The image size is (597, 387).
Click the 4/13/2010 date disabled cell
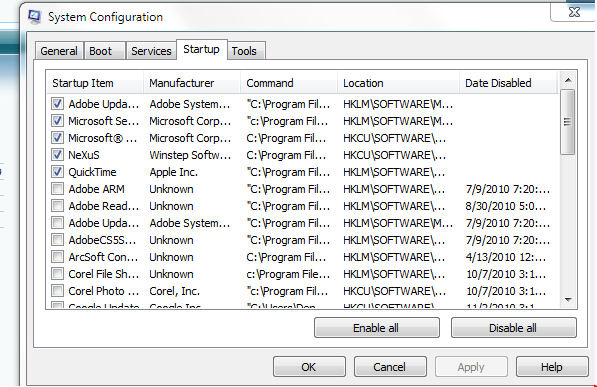coord(506,257)
